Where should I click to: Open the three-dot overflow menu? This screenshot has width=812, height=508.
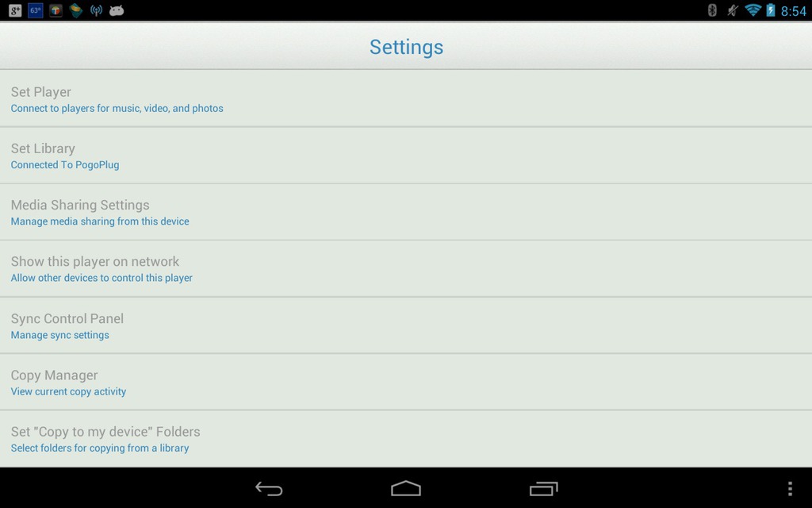790,488
